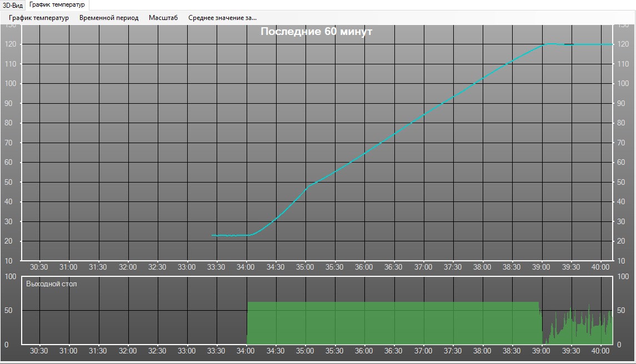
Task: Open the График температур menu
Action: click(x=39, y=18)
